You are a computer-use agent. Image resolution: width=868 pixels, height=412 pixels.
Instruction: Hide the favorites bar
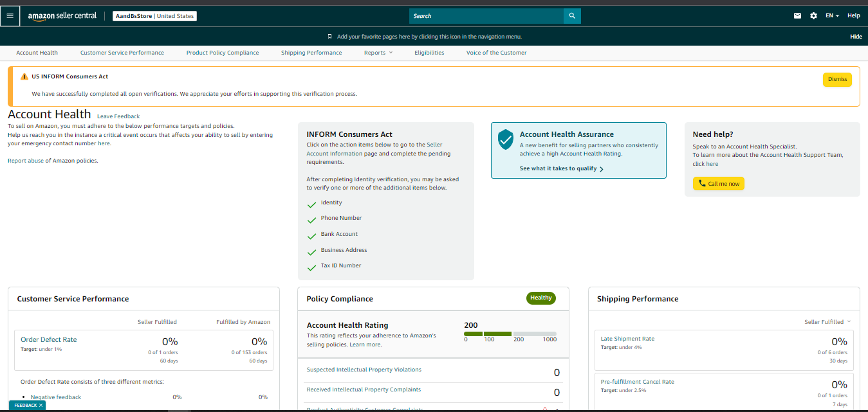pyautogui.click(x=856, y=37)
